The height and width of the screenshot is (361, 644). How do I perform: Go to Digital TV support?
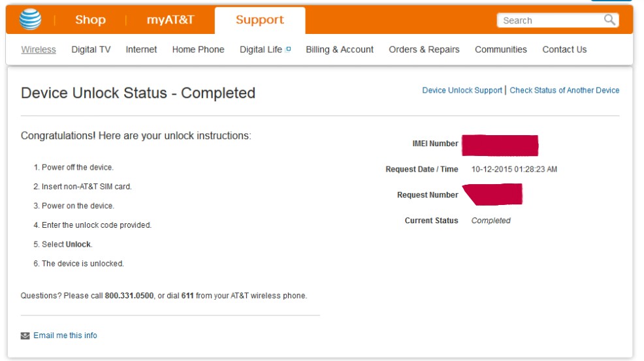coord(91,50)
